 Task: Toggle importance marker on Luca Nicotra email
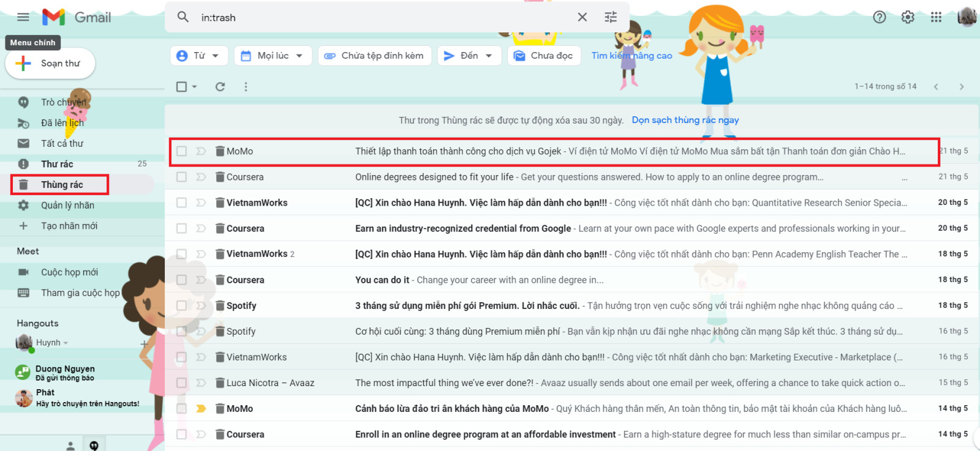click(201, 382)
